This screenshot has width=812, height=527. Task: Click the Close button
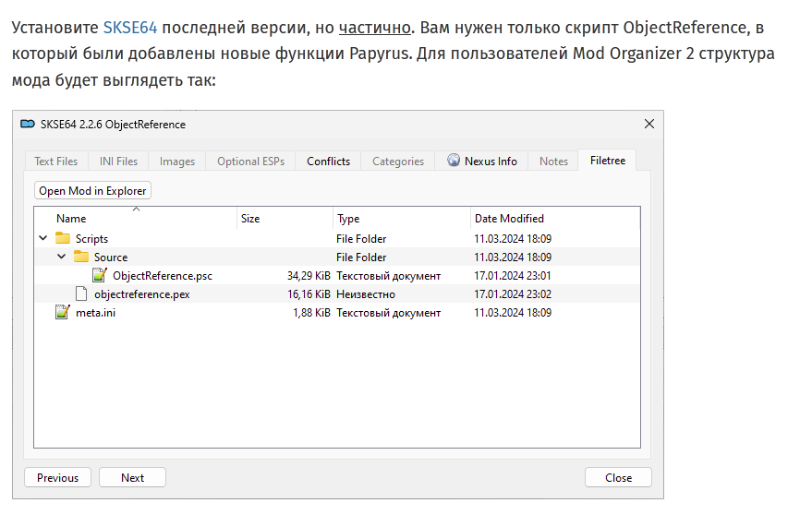pyautogui.click(x=618, y=478)
